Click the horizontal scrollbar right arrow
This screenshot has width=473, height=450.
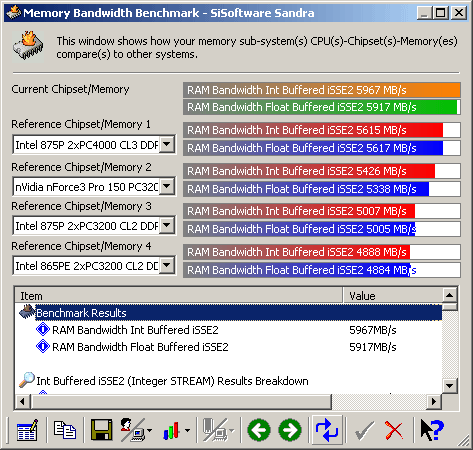(x=434, y=401)
